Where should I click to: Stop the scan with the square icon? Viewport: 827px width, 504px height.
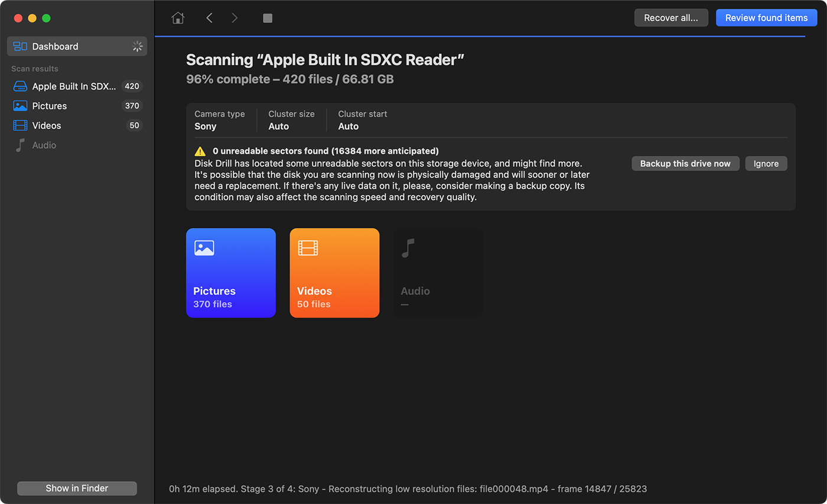(268, 18)
